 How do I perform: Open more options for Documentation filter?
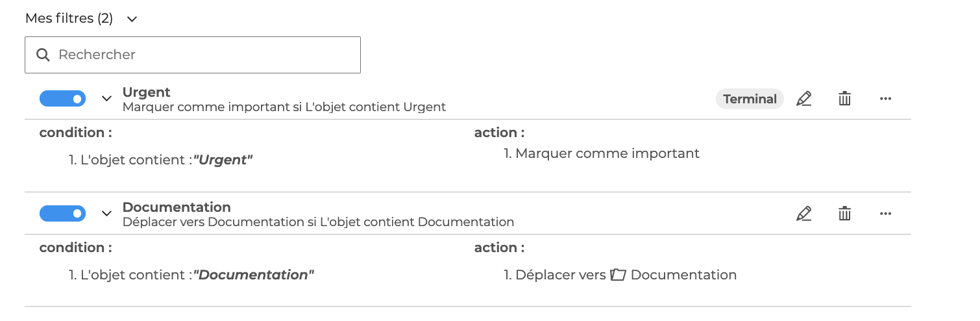point(885,213)
